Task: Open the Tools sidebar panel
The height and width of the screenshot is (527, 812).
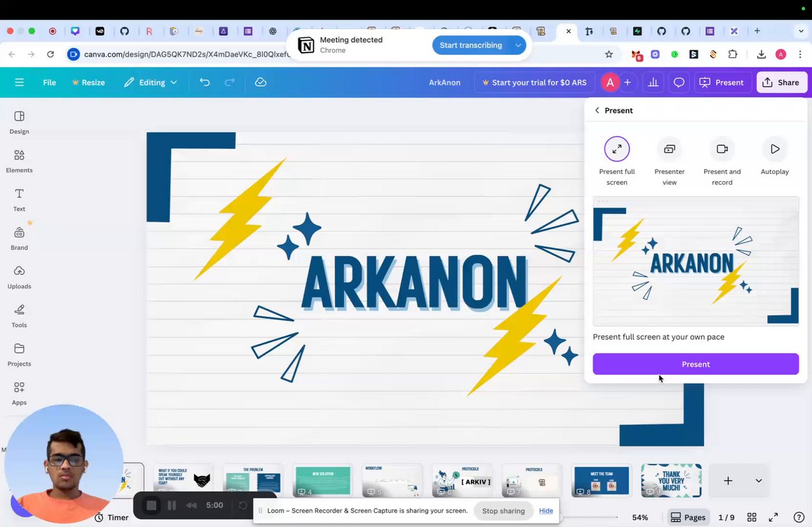Action: [x=19, y=316]
